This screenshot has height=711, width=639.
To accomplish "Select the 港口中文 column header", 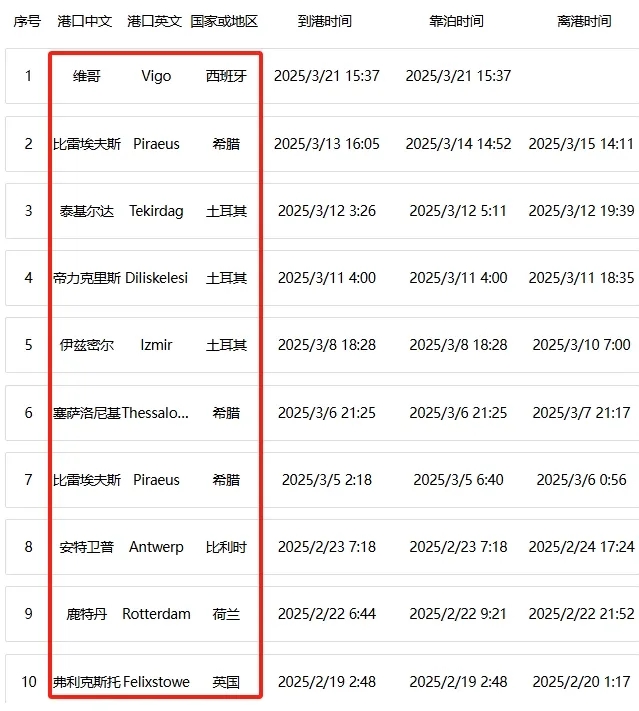I will coord(85,21).
